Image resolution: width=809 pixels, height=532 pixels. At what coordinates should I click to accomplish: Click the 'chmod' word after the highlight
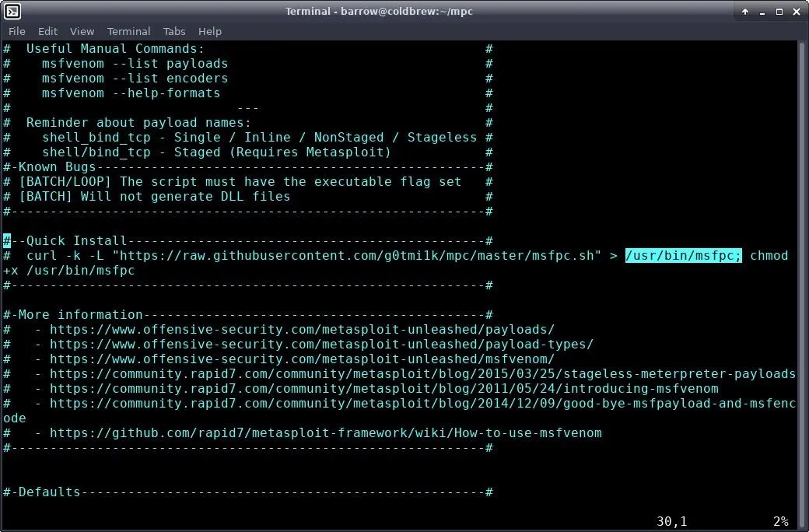point(769,255)
